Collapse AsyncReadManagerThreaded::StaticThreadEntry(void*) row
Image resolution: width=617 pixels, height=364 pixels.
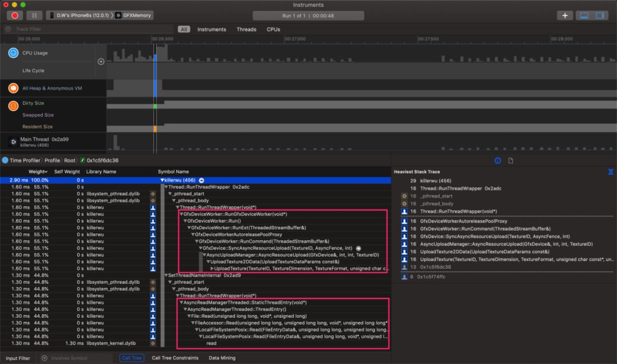tap(181, 303)
